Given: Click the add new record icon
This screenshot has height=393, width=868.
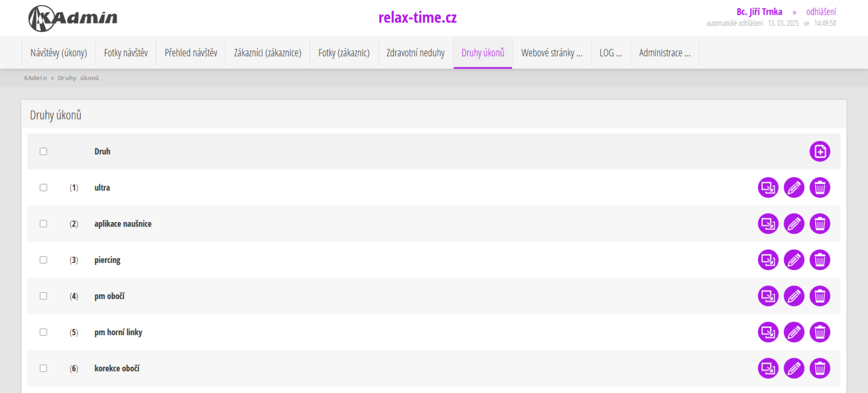Looking at the screenshot, I should pos(819,151).
